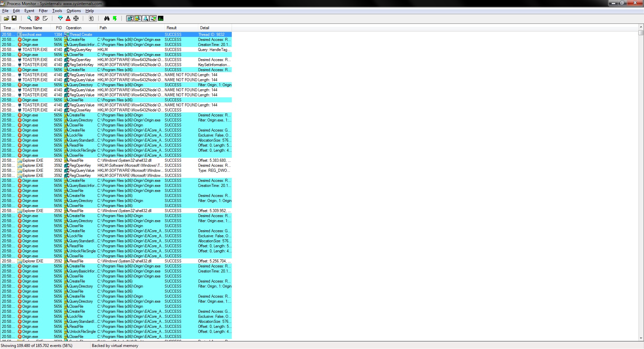Click the Detail column header
The image size is (644, 349).
(215, 28)
